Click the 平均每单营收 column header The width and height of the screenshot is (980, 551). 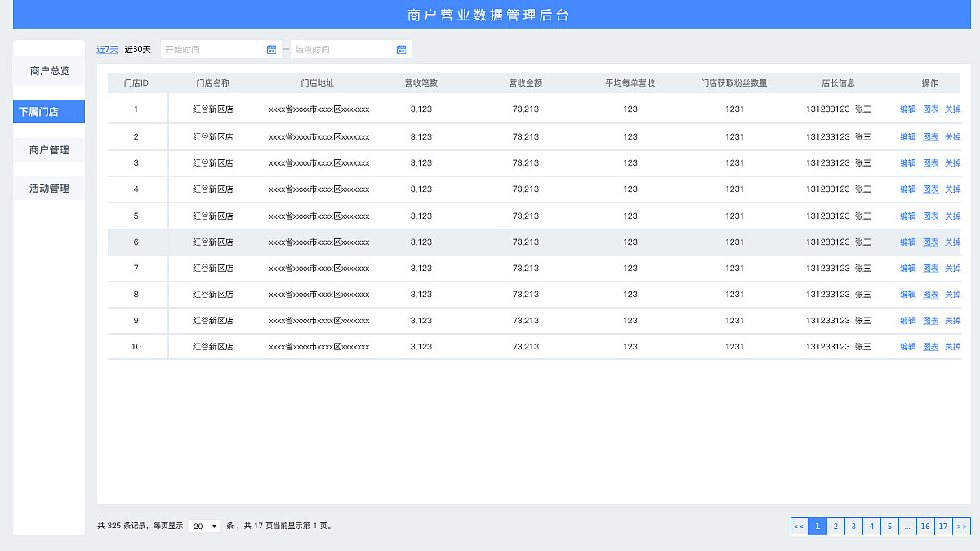(630, 83)
